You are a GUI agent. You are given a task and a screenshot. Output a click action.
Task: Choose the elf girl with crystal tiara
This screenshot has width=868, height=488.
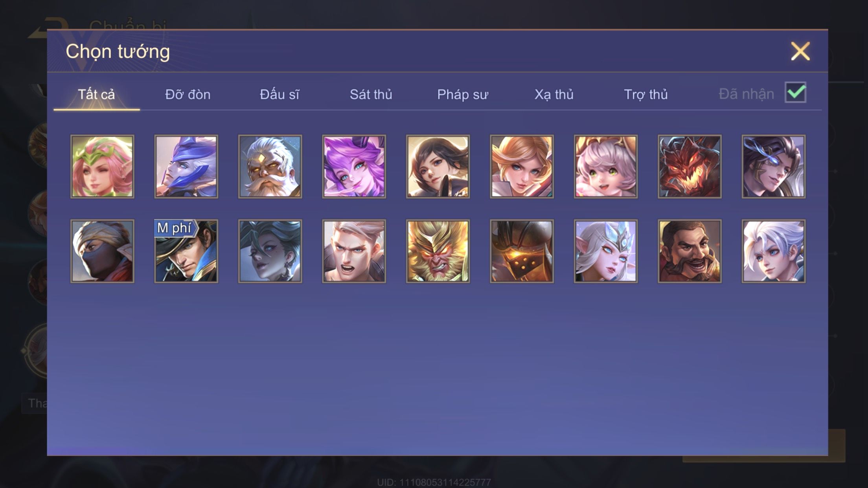pyautogui.click(x=606, y=251)
